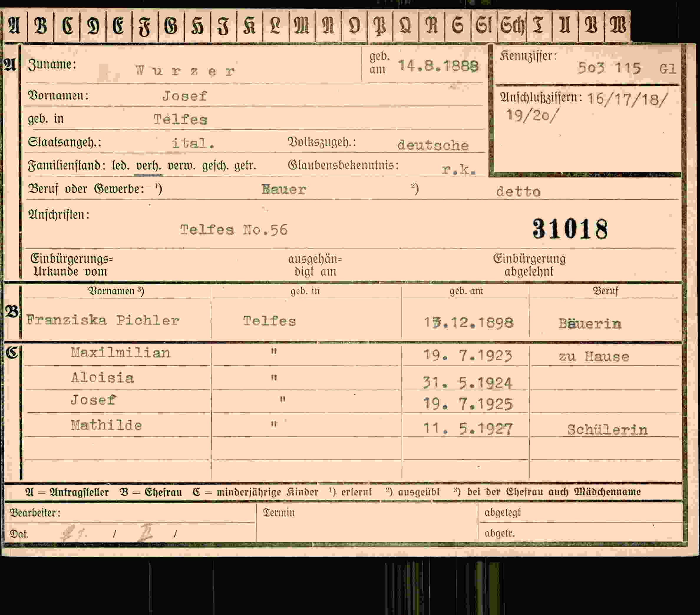The height and width of the screenshot is (615, 700).
Task: Click the birth date "31. 5.1924"
Action: point(468,382)
